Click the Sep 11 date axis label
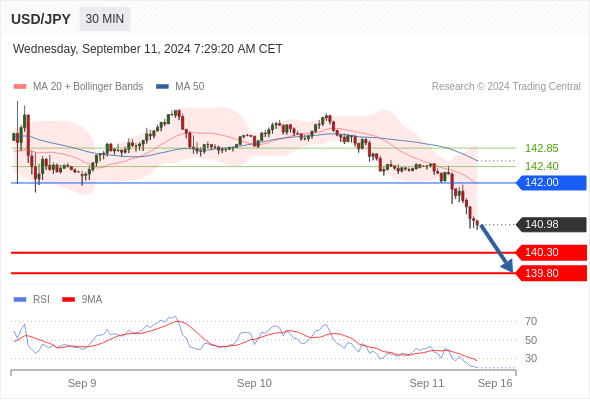The image size is (590, 400). [427, 383]
